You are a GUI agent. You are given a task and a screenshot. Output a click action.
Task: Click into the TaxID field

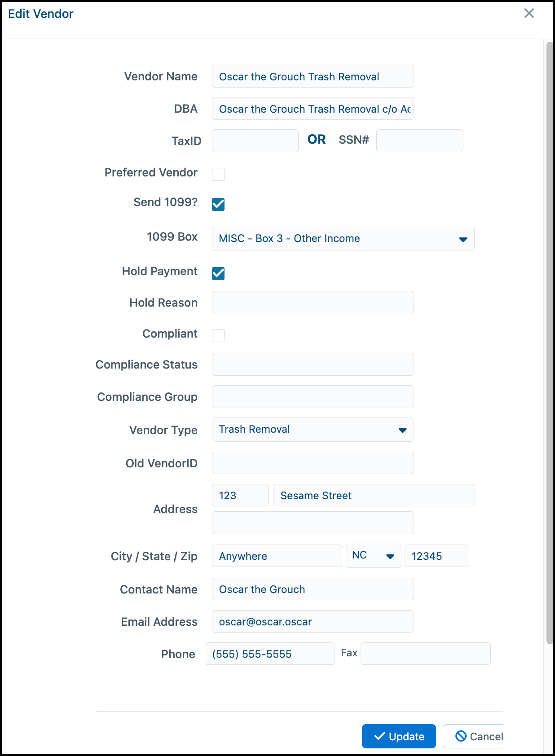[255, 141]
